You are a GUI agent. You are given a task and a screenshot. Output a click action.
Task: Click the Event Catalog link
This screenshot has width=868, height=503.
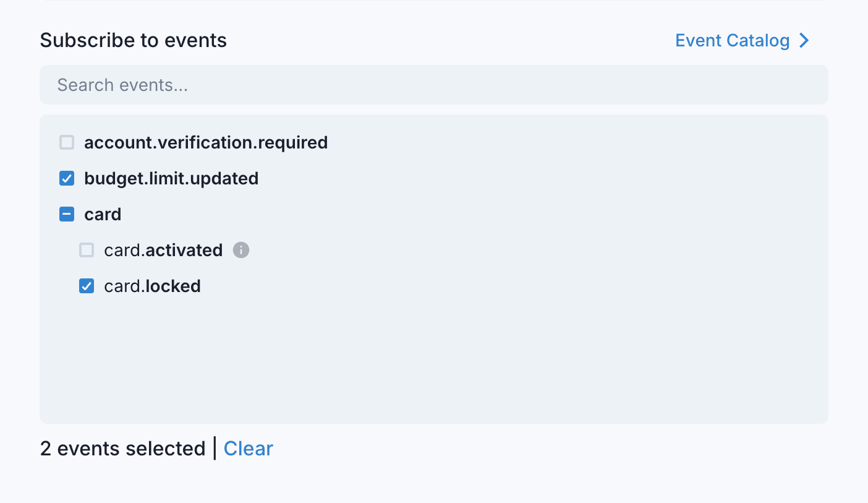tap(732, 40)
